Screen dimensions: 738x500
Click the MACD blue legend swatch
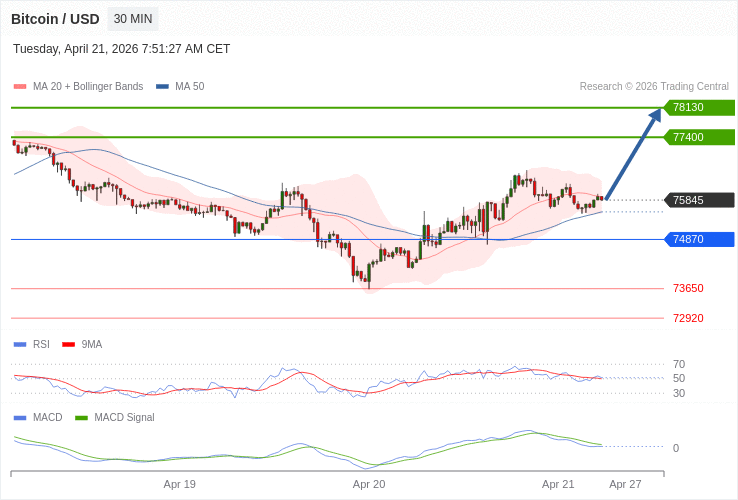pyautogui.click(x=20, y=418)
